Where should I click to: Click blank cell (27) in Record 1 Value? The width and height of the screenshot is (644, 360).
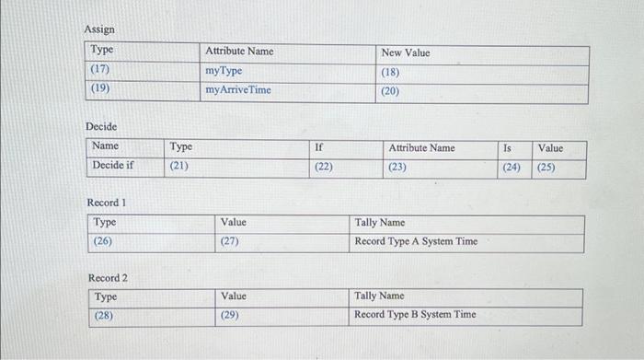tap(282, 243)
